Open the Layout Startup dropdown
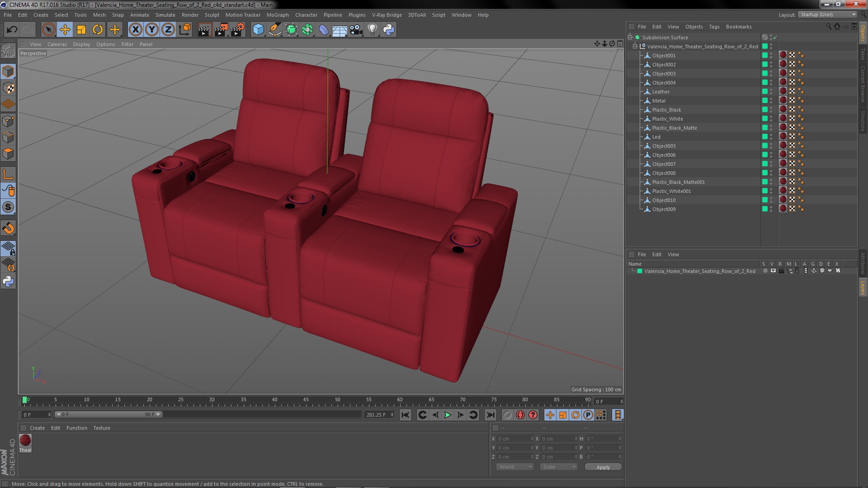This screenshot has width=868, height=488. pyautogui.click(x=828, y=14)
